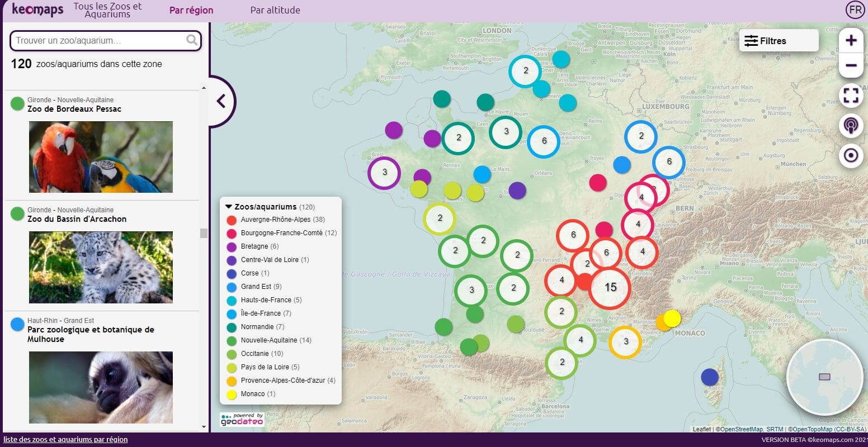Click Monaco legend entry

coord(251,394)
